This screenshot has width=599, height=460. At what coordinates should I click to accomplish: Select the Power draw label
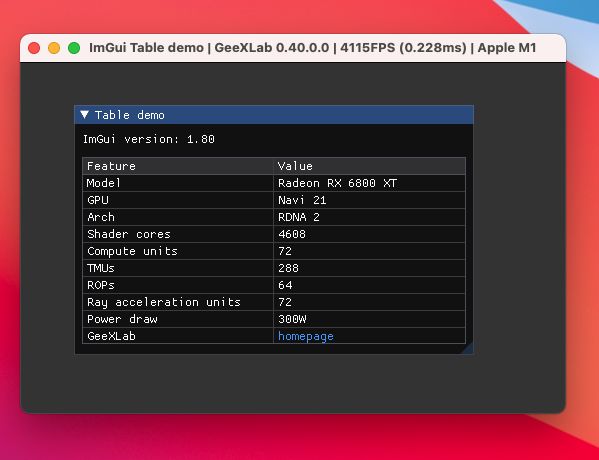coord(122,319)
